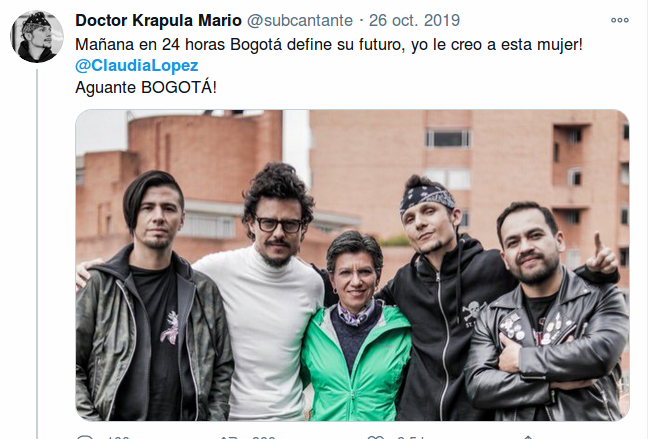This screenshot has width=654, height=439.
Task: Follow the @ClaudiaLopez mention link
Action: 137,65
